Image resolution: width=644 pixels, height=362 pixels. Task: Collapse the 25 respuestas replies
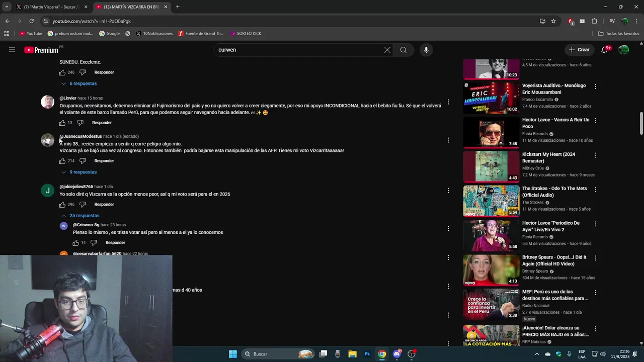[x=80, y=216]
